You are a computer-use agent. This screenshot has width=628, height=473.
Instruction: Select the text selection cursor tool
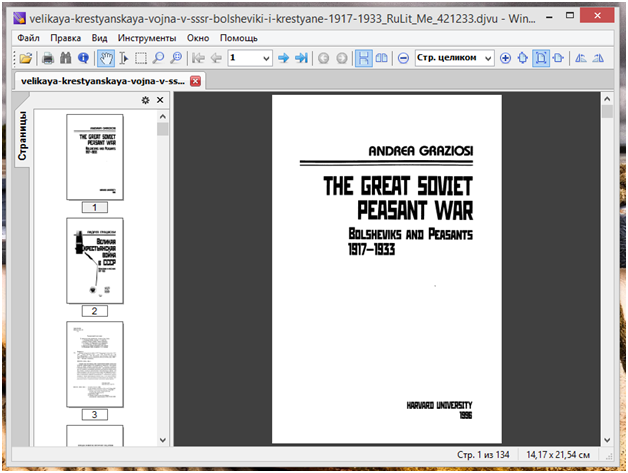(x=124, y=58)
